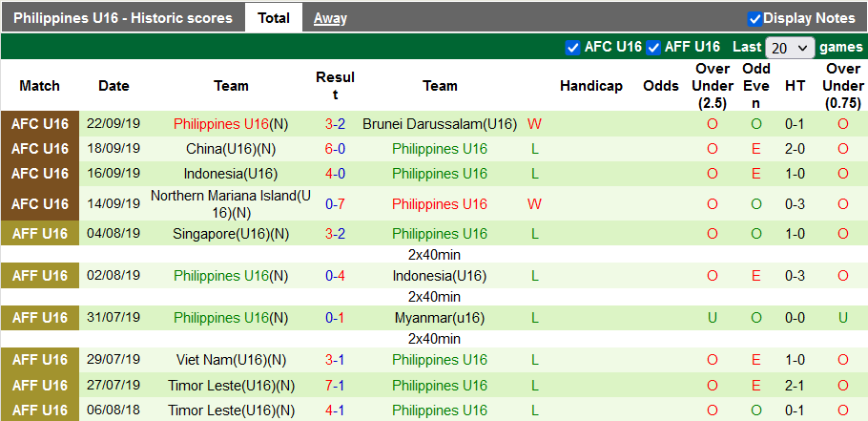Open the 6-0 result of the China match
Screen dimensions: 868x421
point(335,149)
